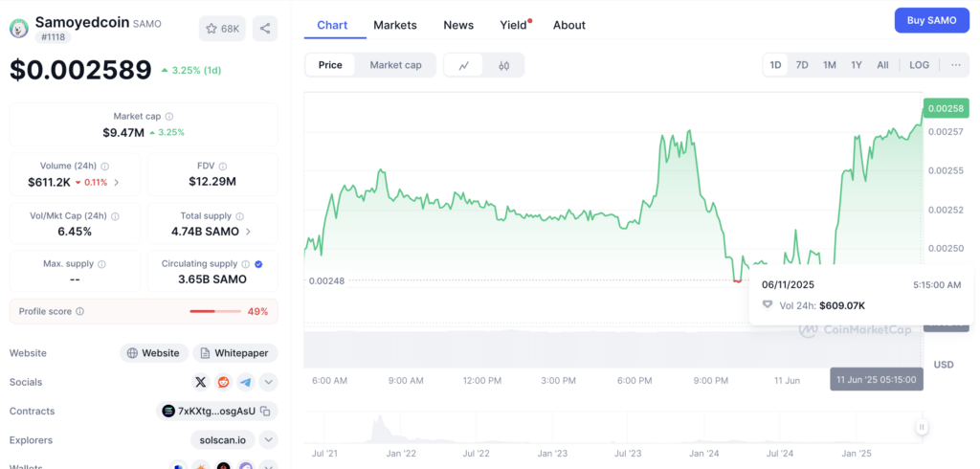
Task: Switch chart to candlestick view icon
Action: tap(503, 65)
